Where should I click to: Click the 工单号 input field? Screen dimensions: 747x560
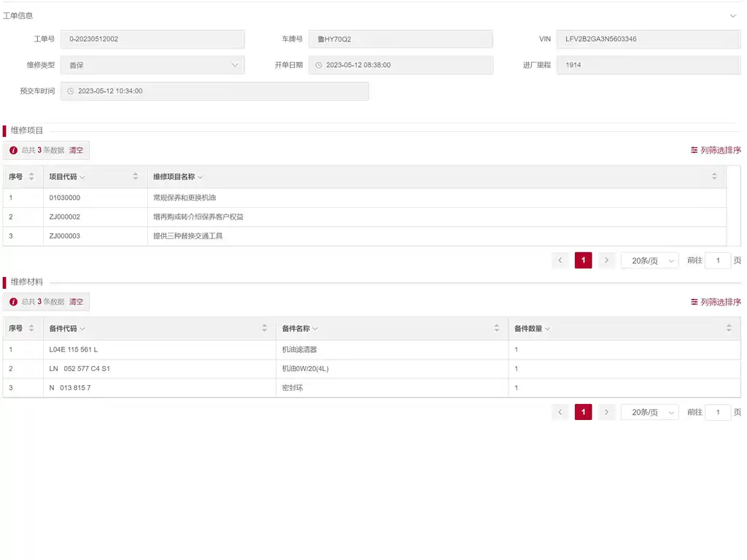coord(152,39)
